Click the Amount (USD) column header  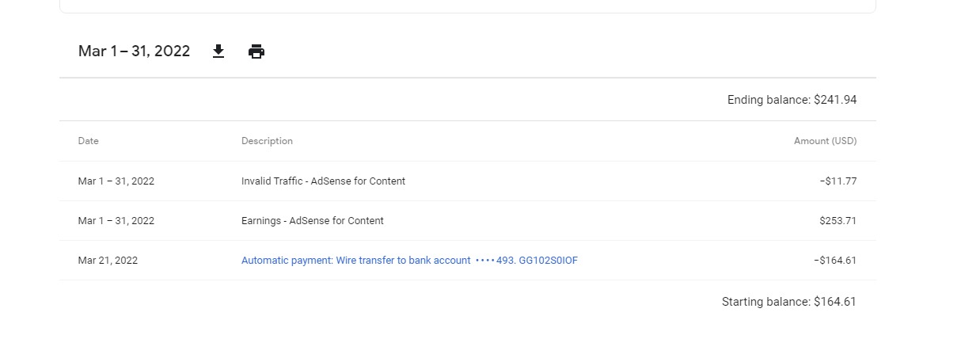825,141
